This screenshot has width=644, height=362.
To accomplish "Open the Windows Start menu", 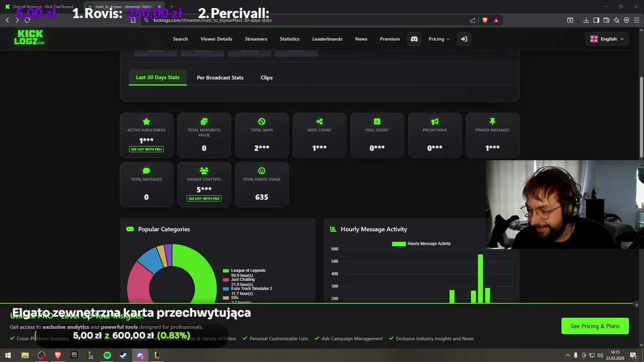I will pos(8,355).
